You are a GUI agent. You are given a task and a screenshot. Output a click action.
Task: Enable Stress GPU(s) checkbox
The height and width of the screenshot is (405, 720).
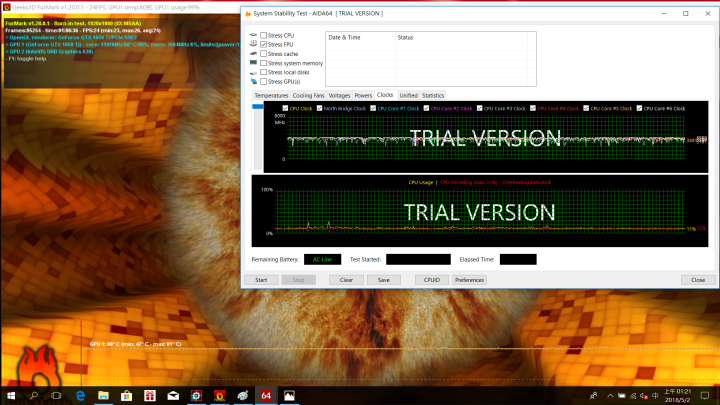point(264,82)
